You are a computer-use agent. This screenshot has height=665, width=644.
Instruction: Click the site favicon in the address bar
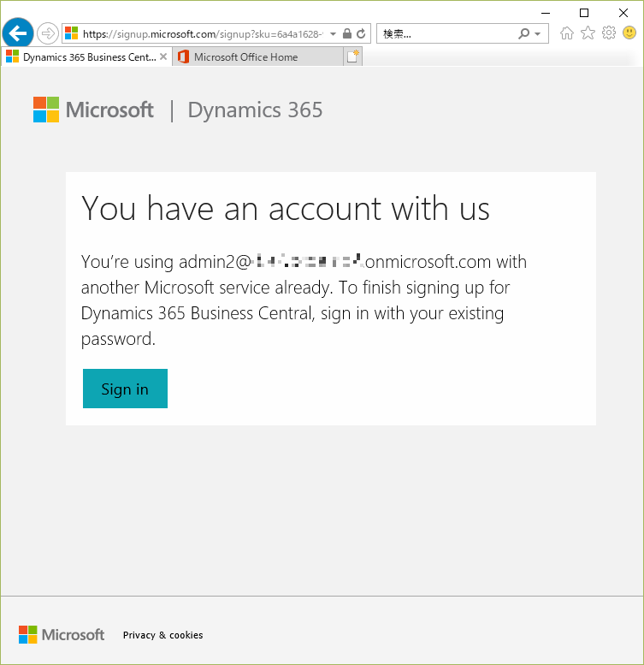point(72,33)
